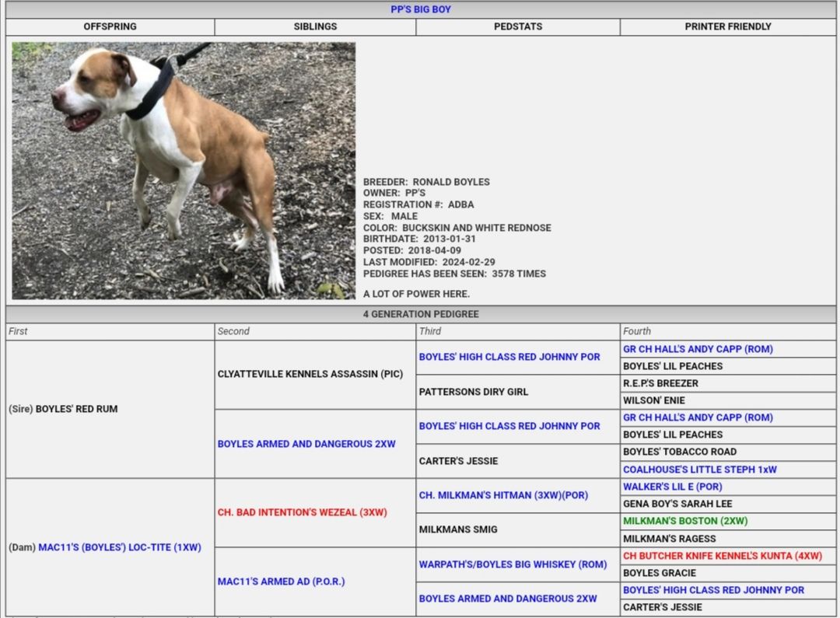
Task: Open BOYLES' HIGH CLASS RED JOHNNY POR in Fourth column
Action: (713, 590)
